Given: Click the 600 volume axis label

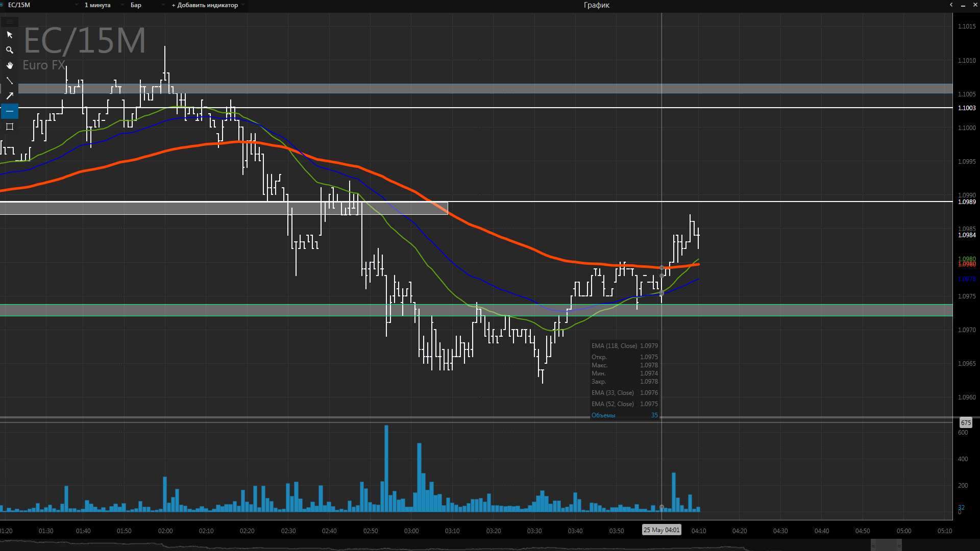Looking at the screenshot, I should click(x=963, y=433).
